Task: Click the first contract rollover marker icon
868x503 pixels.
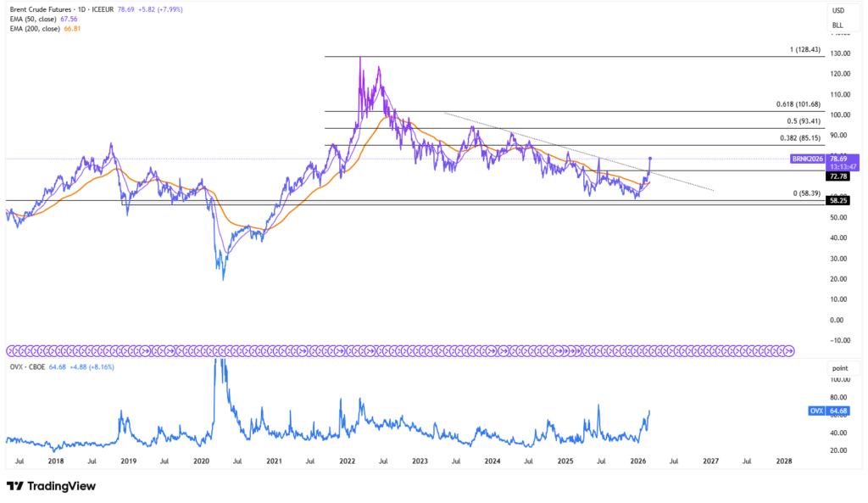Action: tap(11, 350)
